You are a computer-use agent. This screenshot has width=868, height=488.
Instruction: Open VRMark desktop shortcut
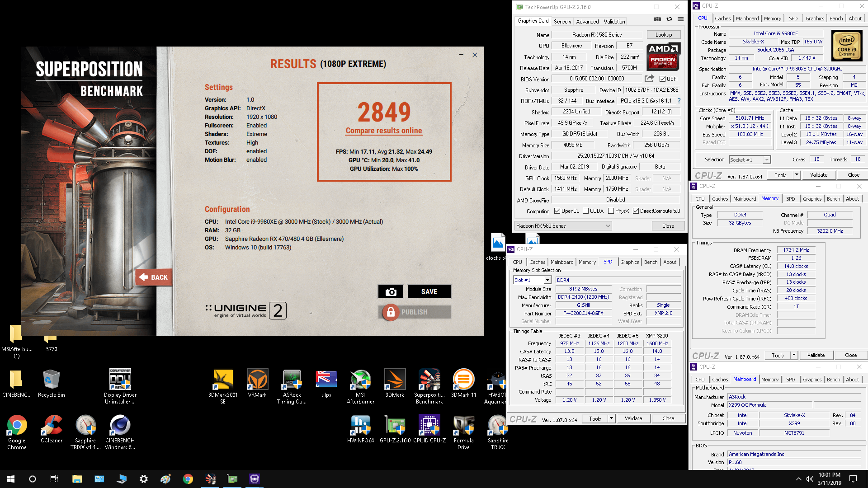(257, 383)
